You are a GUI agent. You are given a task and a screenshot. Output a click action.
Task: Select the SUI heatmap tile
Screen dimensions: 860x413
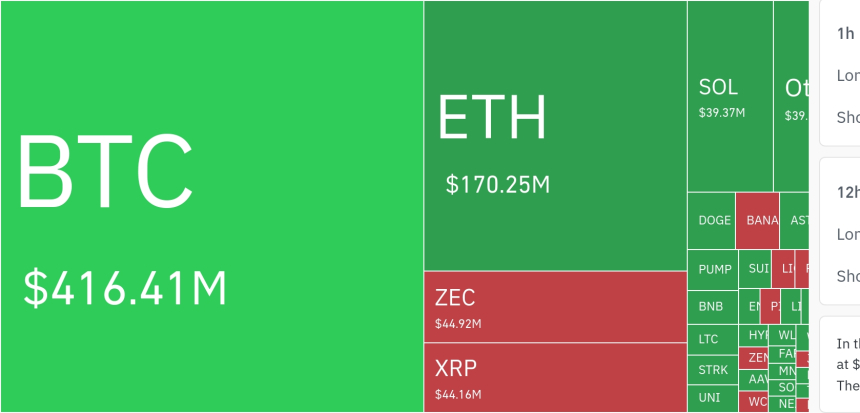point(755,269)
